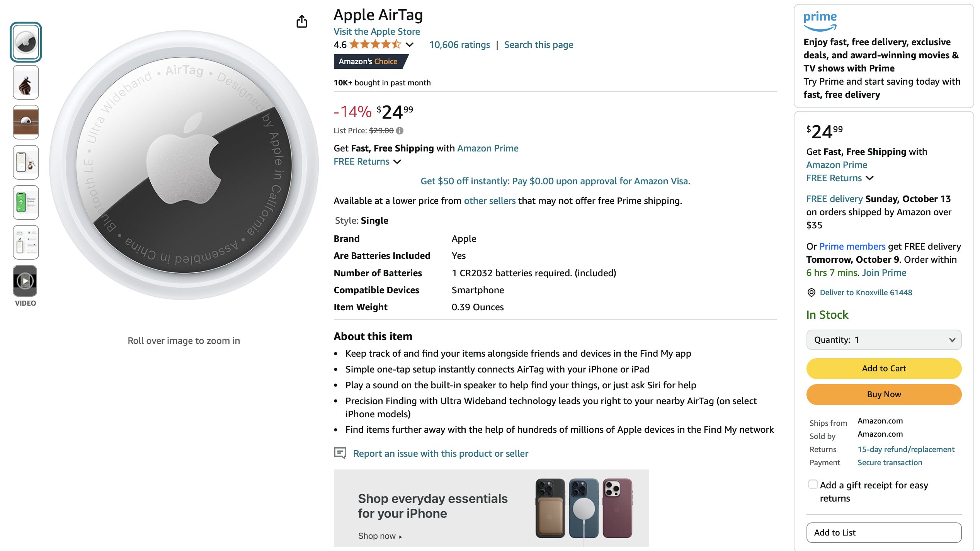This screenshot has height=551, width=980.
Task: Click the star rating icons
Action: (x=375, y=44)
